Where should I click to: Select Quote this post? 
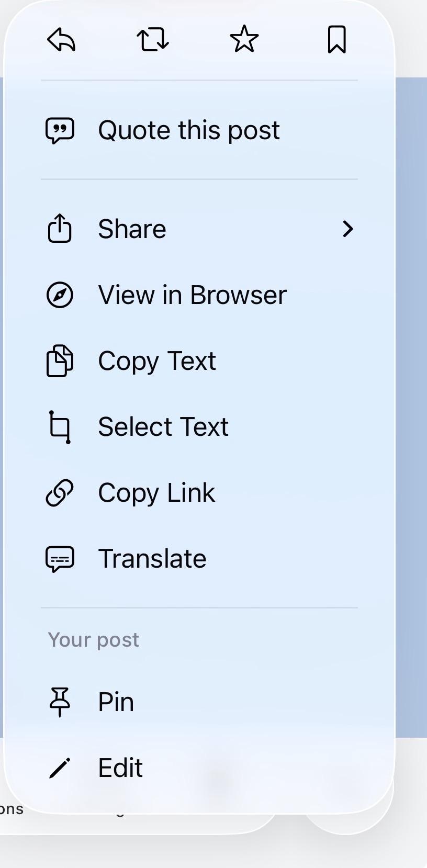(189, 130)
